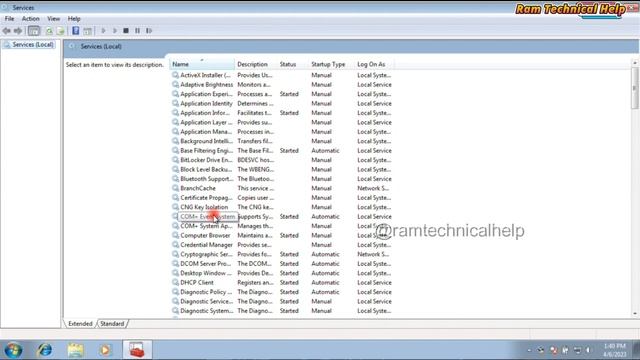The width and height of the screenshot is (640, 360).
Task: Select the Credential Manager service icon
Action: [175, 244]
